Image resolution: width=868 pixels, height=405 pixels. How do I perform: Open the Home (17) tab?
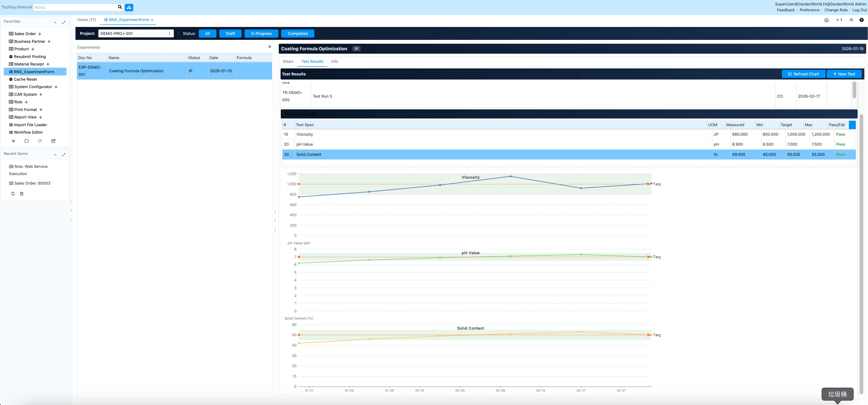tap(86, 20)
